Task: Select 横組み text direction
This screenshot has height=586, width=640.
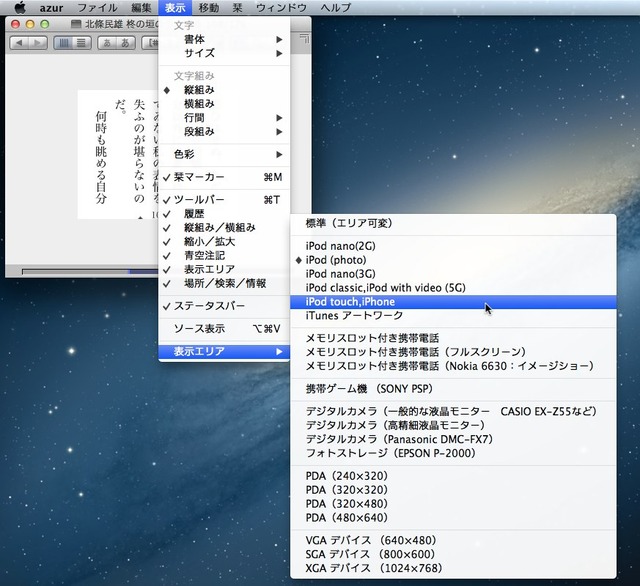Action: click(224, 104)
